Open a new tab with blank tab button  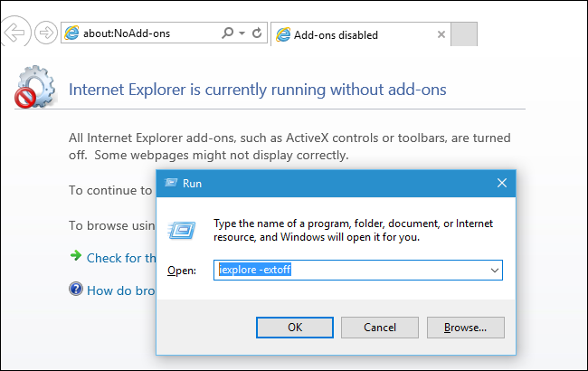click(463, 34)
